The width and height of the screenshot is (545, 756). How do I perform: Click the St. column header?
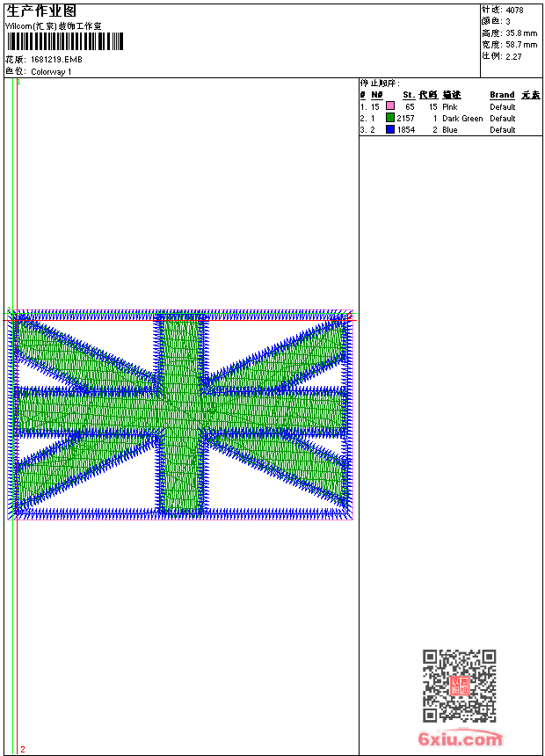click(x=409, y=95)
